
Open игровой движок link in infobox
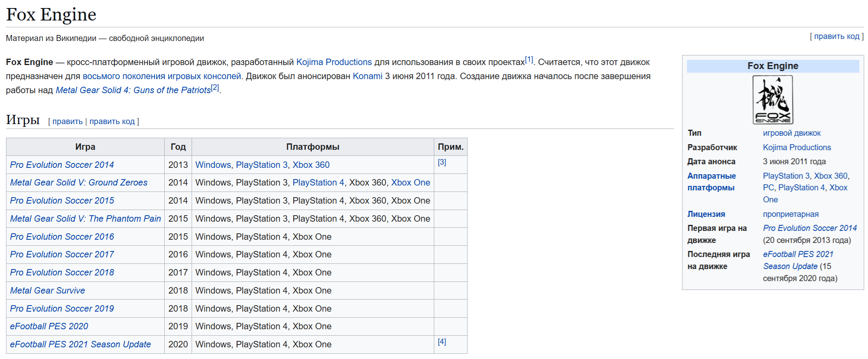[x=792, y=133]
